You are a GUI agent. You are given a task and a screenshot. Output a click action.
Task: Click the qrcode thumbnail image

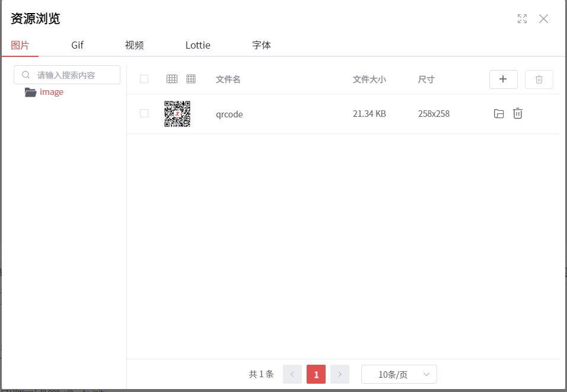pos(177,114)
